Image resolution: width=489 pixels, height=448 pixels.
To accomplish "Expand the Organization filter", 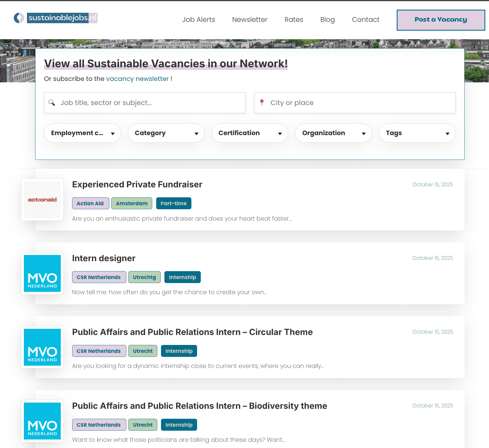I will pos(333,133).
